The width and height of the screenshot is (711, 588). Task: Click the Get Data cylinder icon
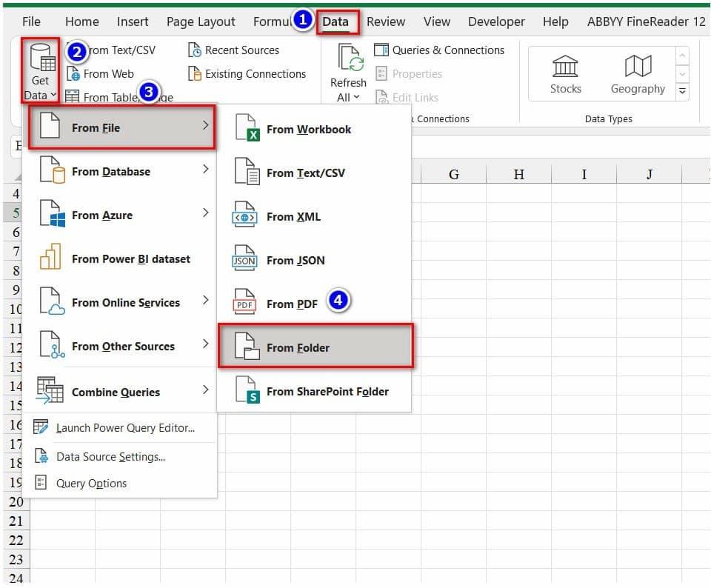[40, 59]
